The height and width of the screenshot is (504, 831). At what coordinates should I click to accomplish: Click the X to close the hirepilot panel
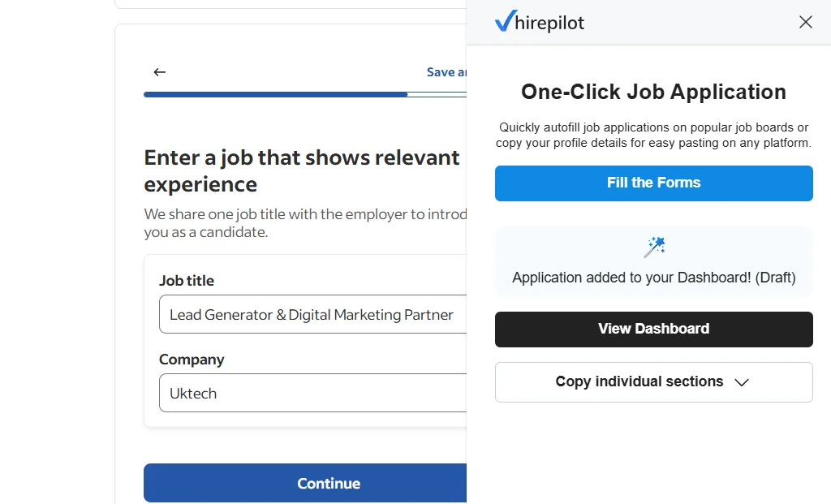[x=805, y=22]
